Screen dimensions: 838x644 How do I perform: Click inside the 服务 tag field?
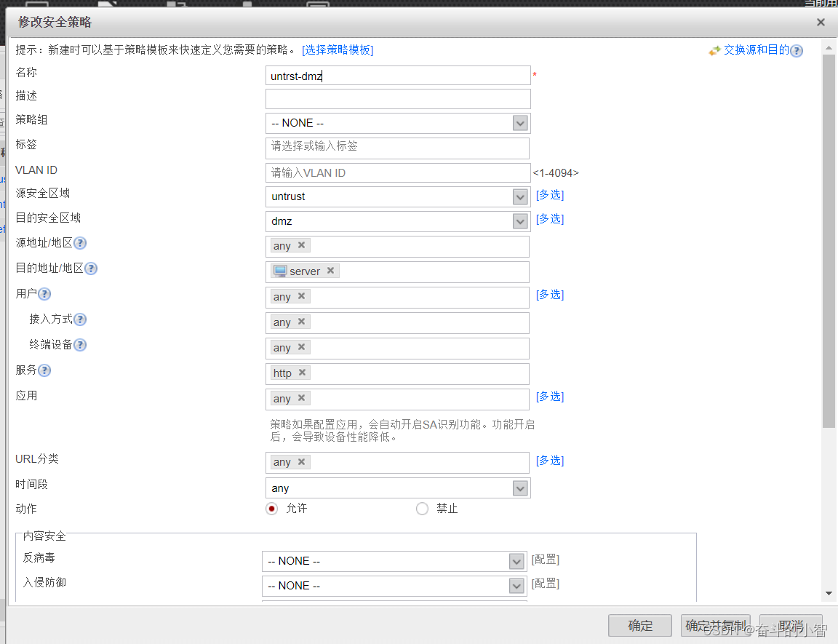(x=398, y=373)
